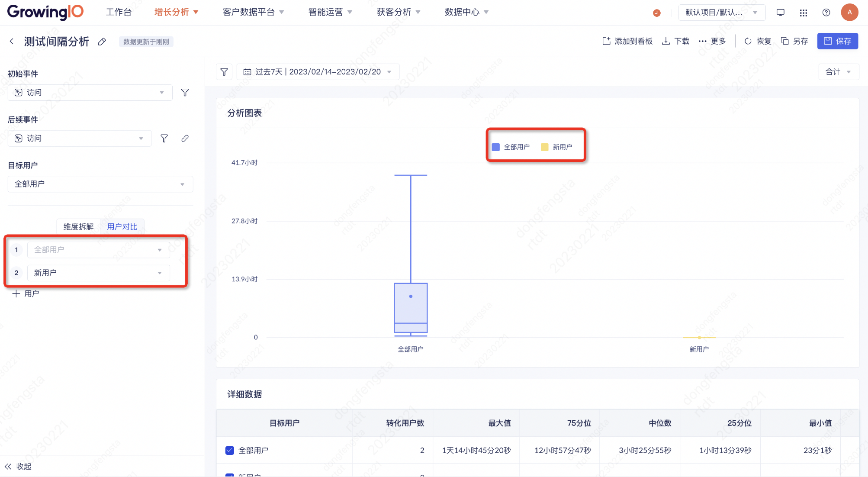Expand the 后续事件 访问 dropdown
Screen dimensions: 868x477
pyautogui.click(x=80, y=139)
